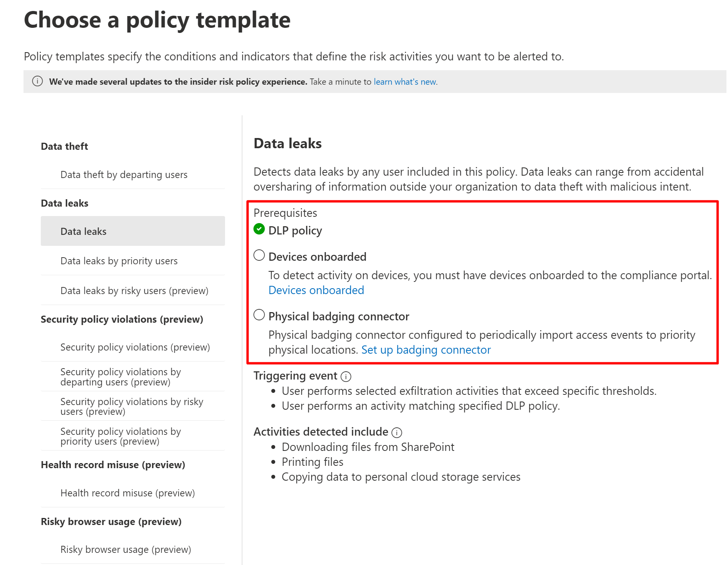
Task: Select the Physical badging connector radio circle
Action: (259, 315)
